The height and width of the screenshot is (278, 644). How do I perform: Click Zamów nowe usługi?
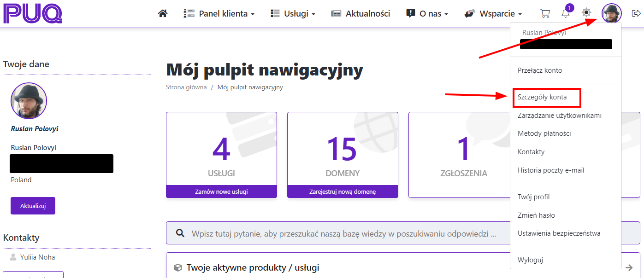221,191
